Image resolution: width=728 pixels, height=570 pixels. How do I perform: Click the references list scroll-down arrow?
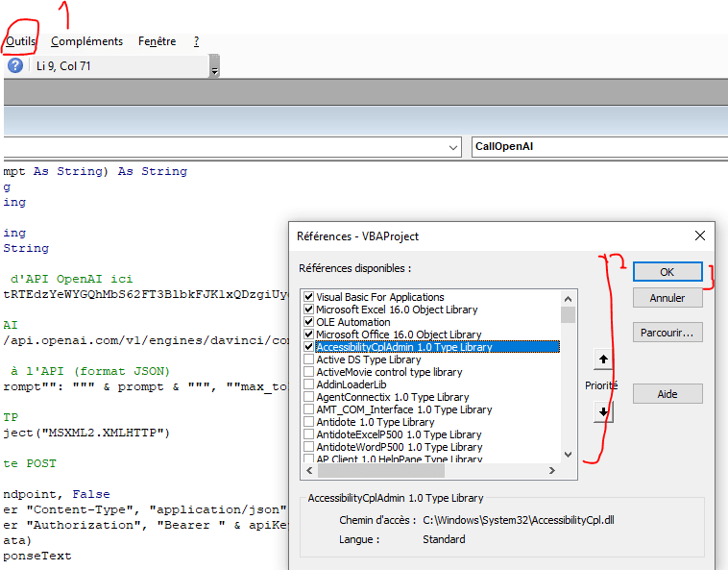pyautogui.click(x=568, y=455)
